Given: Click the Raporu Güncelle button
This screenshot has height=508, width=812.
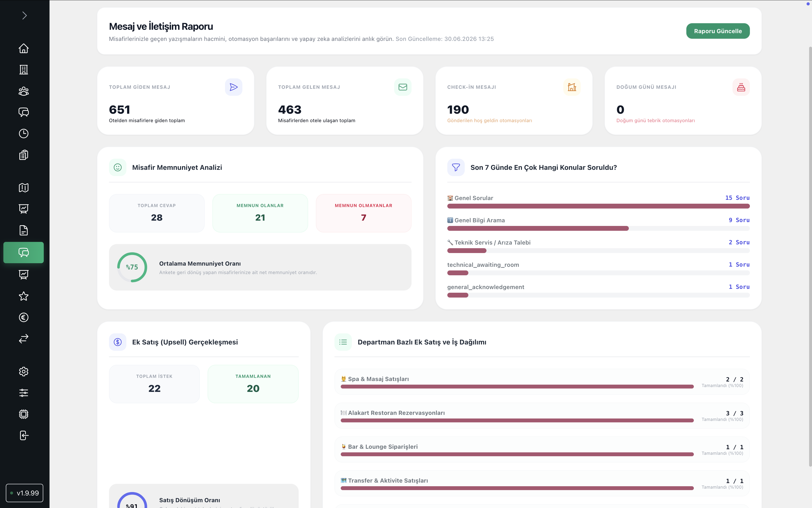Looking at the screenshot, I should point(718,31).
